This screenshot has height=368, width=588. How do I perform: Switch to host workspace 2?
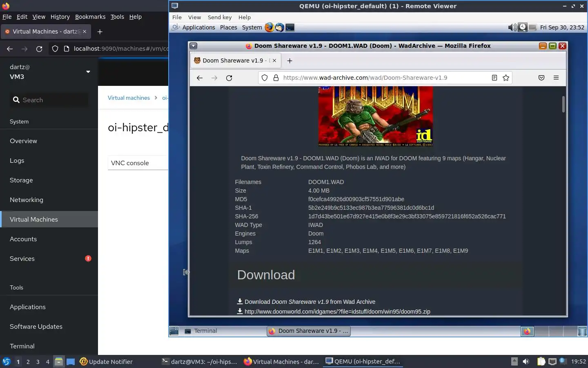pos(28,362)
